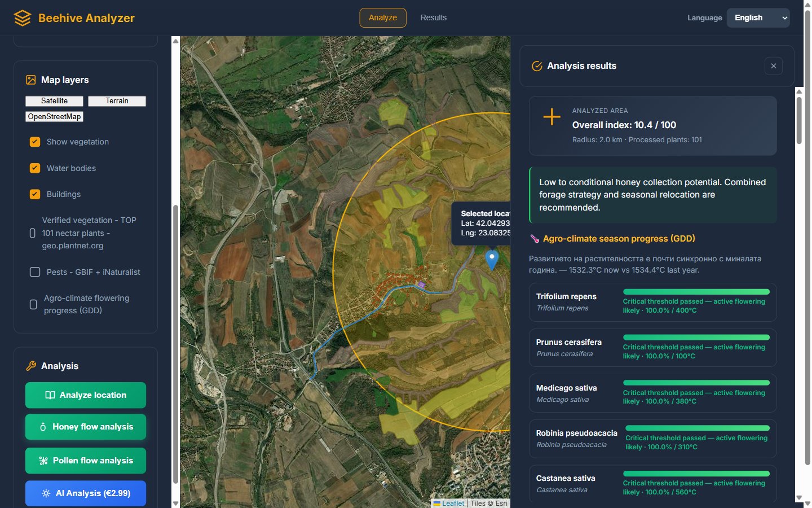The image size is (812, 508).
Task: Enable Pests - GBIF + iNaturalist layer
Action: tap(35, 272)
